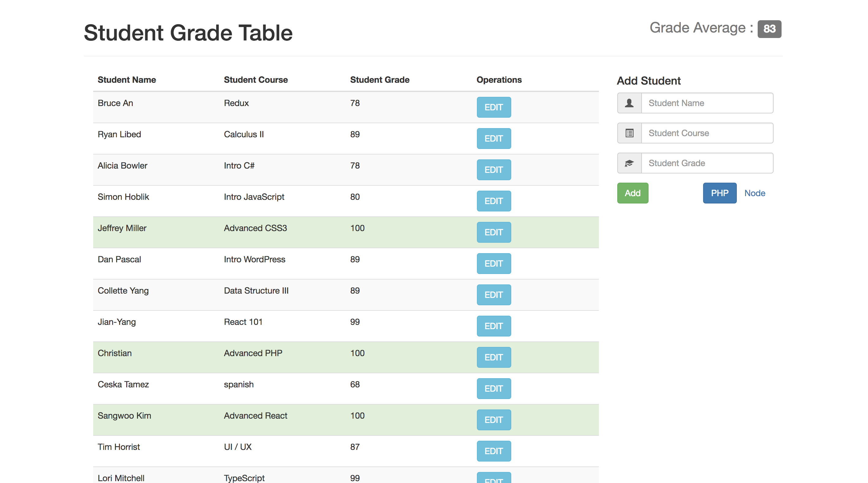Viewport: 868px width, 483px height.
Task: Edit Jeffrey Miller's Advanced CSS3 row
Action: 494,232
